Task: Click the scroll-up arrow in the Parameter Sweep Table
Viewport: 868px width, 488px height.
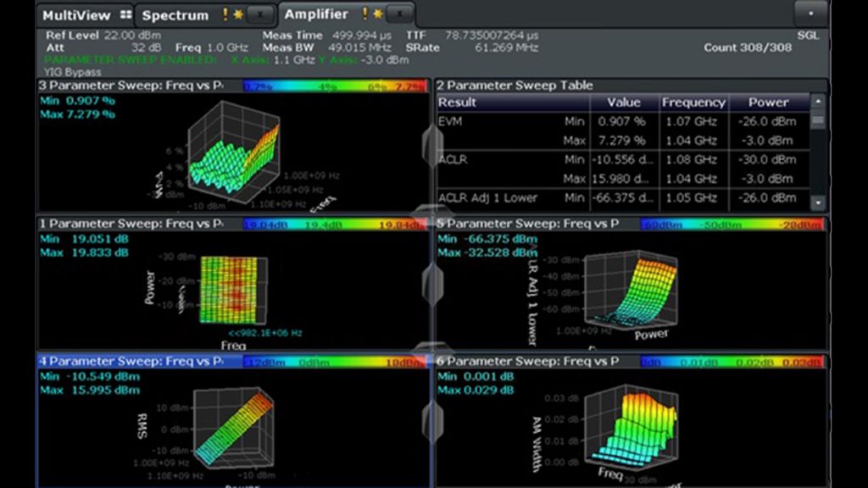Action: [x=816, y=102]
